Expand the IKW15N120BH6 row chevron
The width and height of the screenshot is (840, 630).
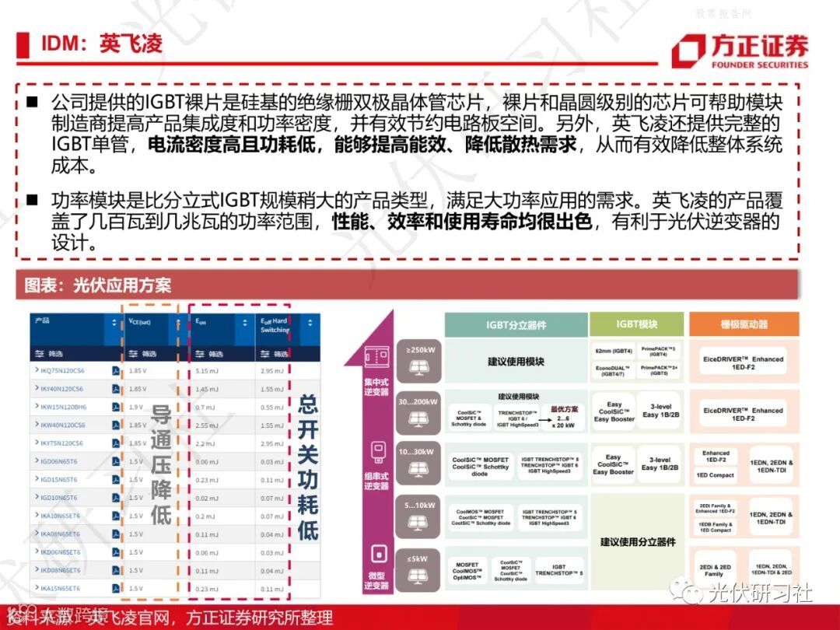click(x=37, y=407)
